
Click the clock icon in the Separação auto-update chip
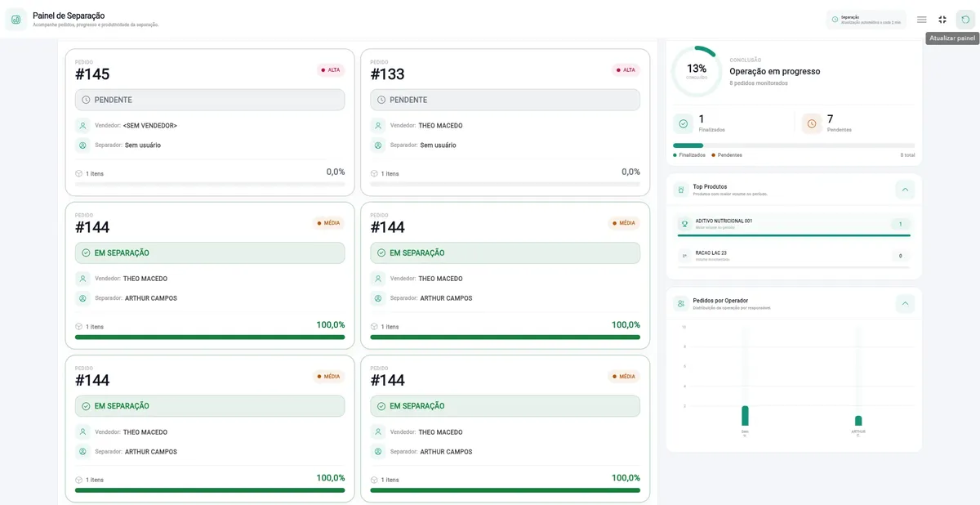pos(835,20)
